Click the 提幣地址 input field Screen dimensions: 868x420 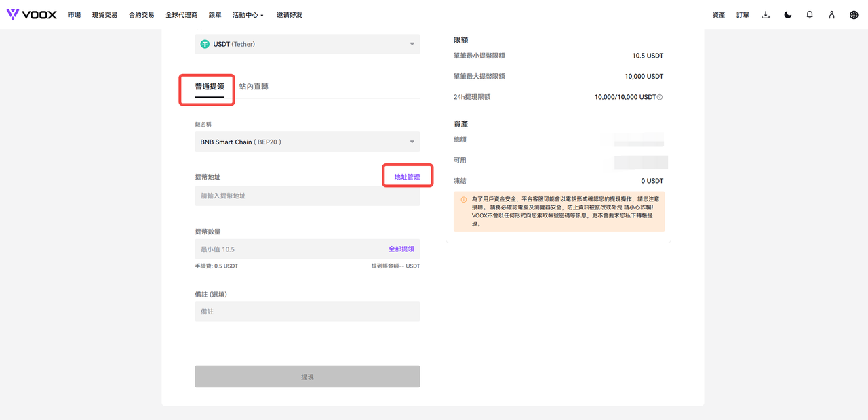[307, 196]
